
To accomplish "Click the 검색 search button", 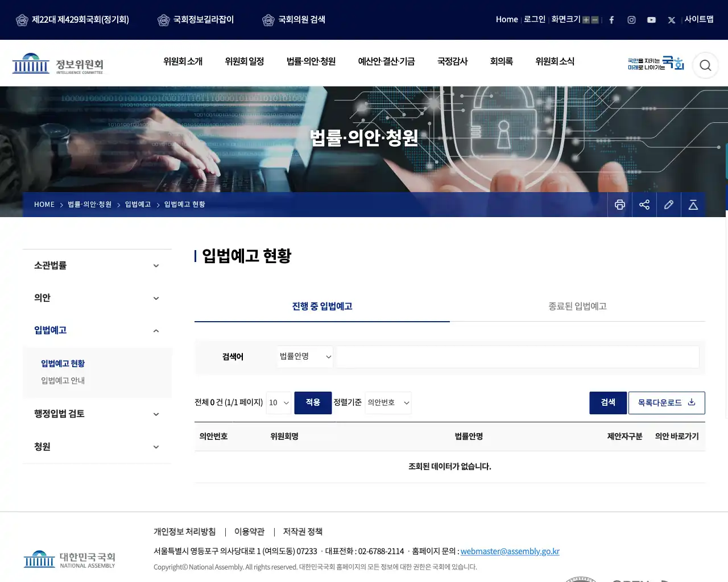I will click(608, 403).
